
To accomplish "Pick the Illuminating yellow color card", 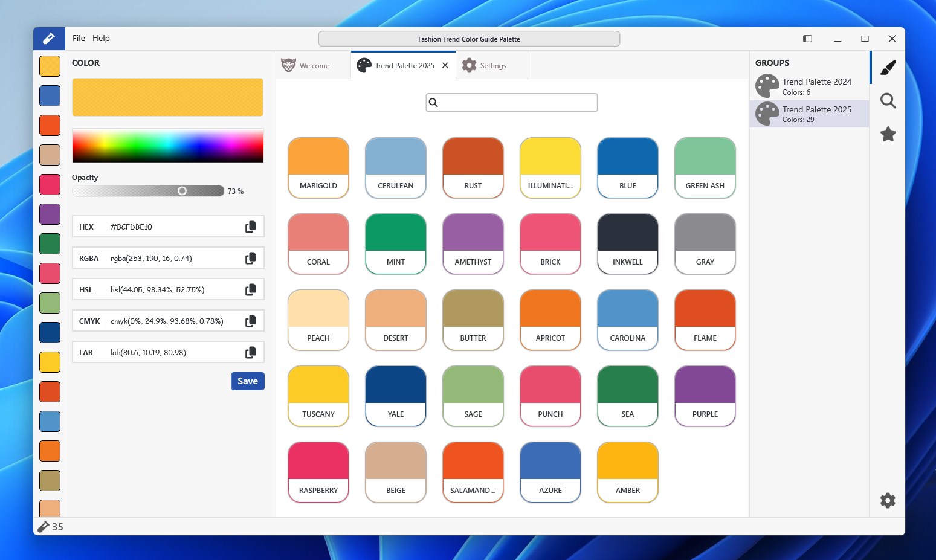I will coord(550,168).
